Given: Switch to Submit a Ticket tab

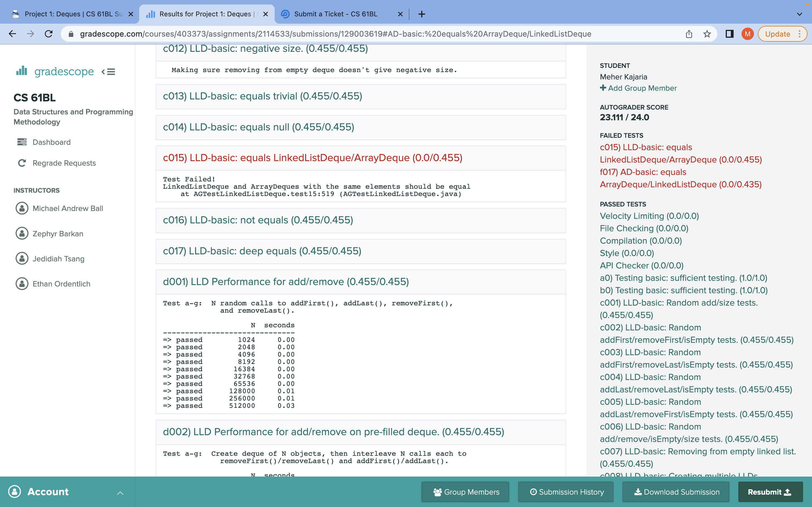Looking at the screenshot, I should pos(336,14).
